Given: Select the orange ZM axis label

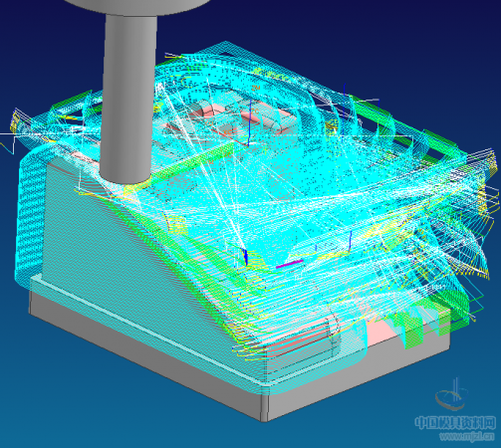Looking at the screenshot, I should (256, 88).
